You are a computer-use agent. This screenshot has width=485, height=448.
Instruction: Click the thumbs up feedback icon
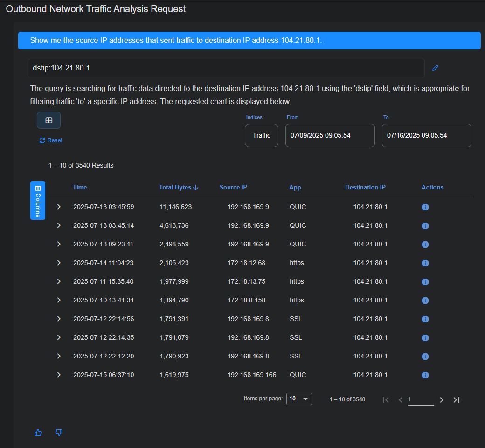[38, 433]
